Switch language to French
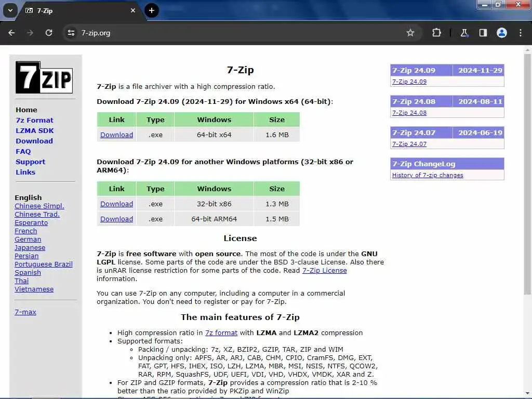532x399 pixels. click(26, 231)
